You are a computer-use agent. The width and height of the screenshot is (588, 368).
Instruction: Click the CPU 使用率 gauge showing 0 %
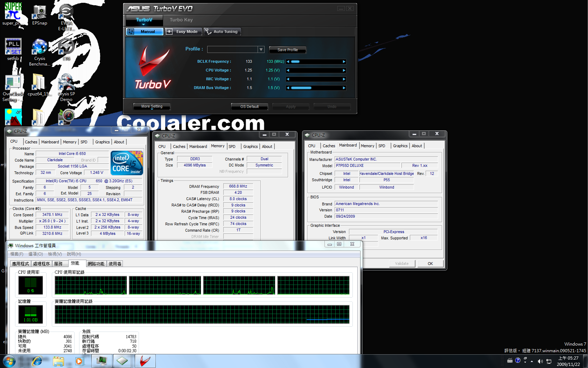click(x=31, y=285)
